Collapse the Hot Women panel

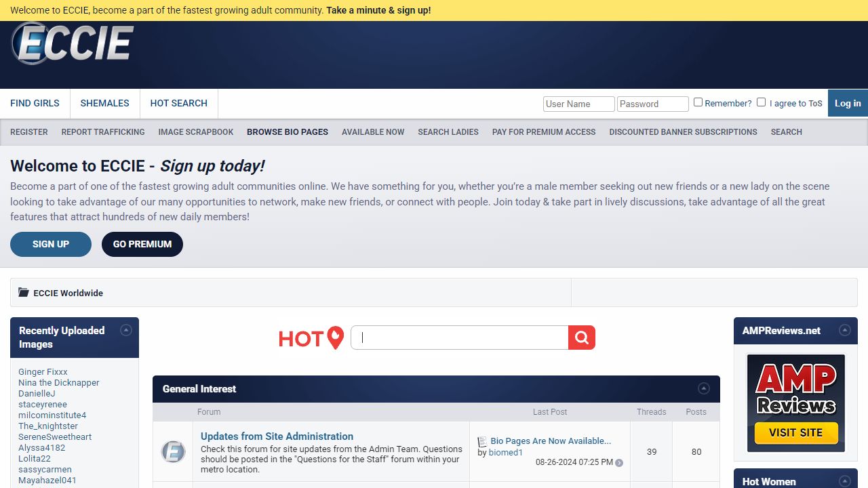845,481
